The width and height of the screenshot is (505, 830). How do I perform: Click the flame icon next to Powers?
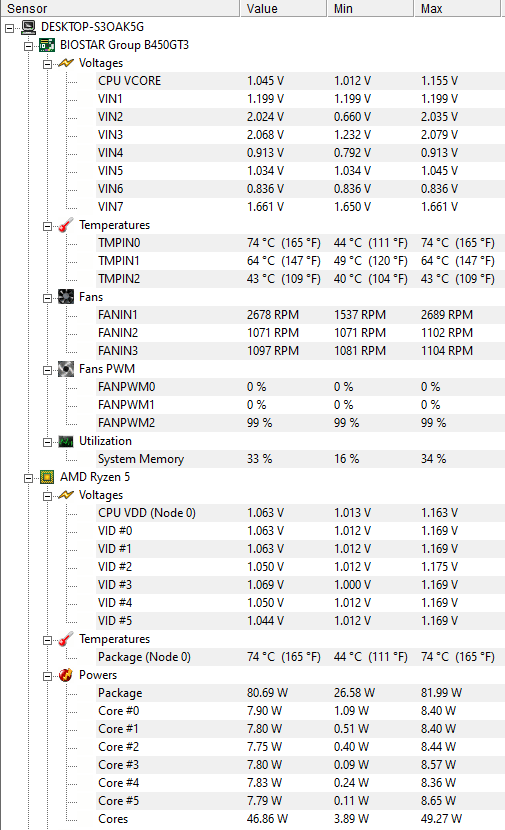(x=66, y=675)
